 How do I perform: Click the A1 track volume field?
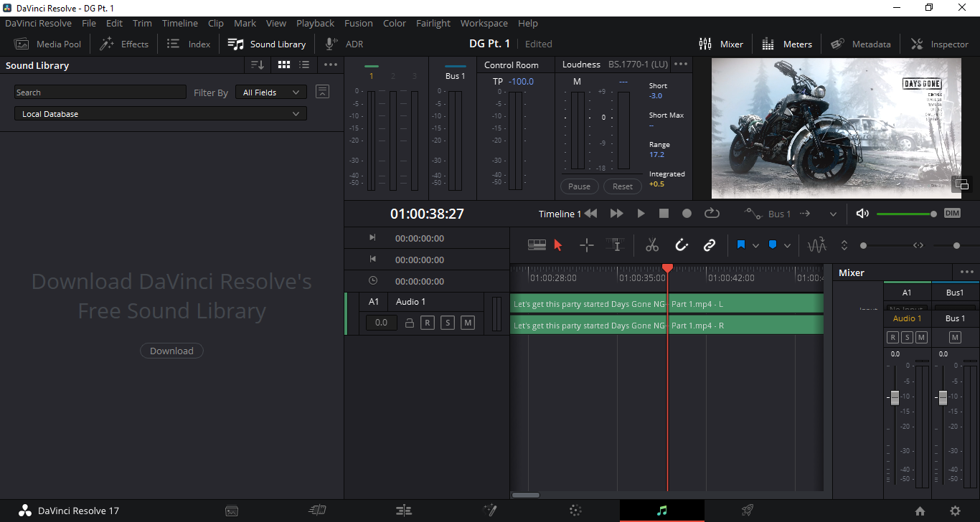381,323
